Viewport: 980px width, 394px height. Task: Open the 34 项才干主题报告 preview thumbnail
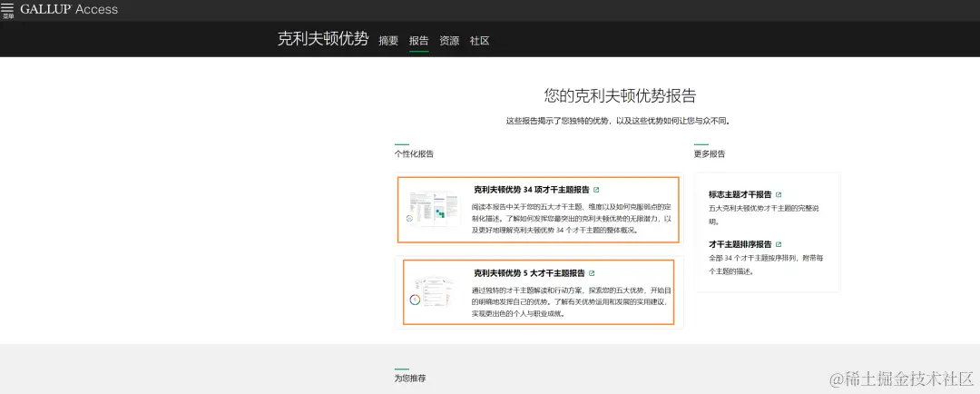[433, 209]
